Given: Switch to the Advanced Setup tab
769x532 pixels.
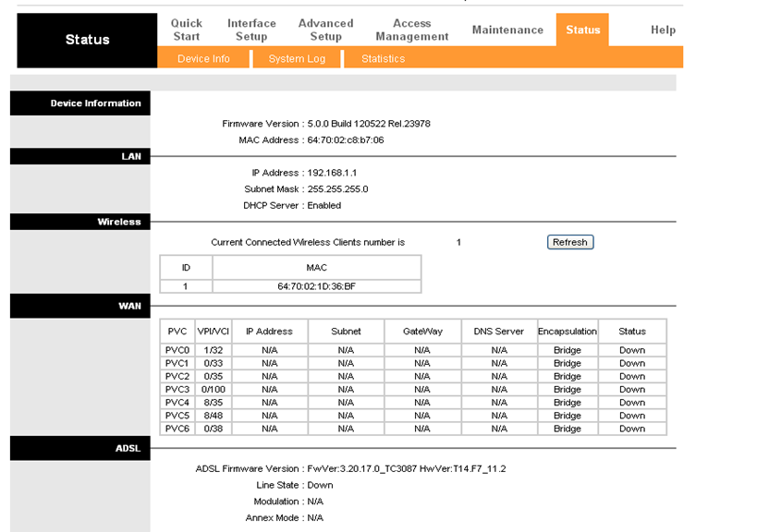Looking at the screenshot, I should coord(325,30).
